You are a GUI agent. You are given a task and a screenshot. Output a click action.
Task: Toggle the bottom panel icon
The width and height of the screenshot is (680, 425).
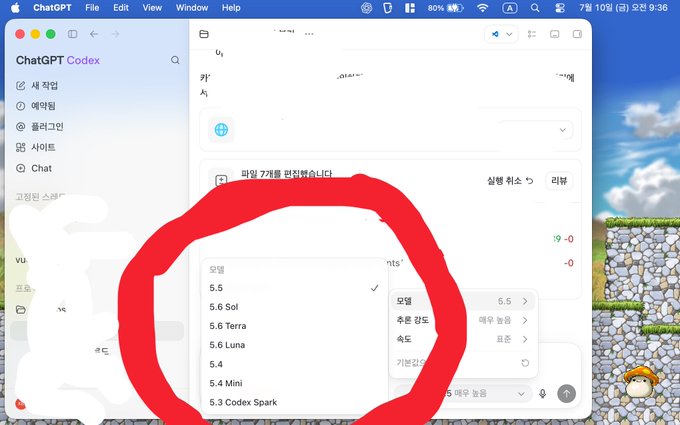pos(554,34)
